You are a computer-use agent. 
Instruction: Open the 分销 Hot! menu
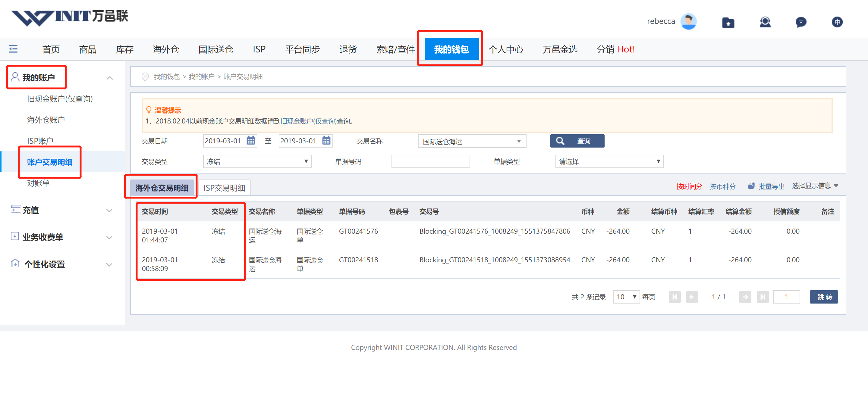coord(616,49)
